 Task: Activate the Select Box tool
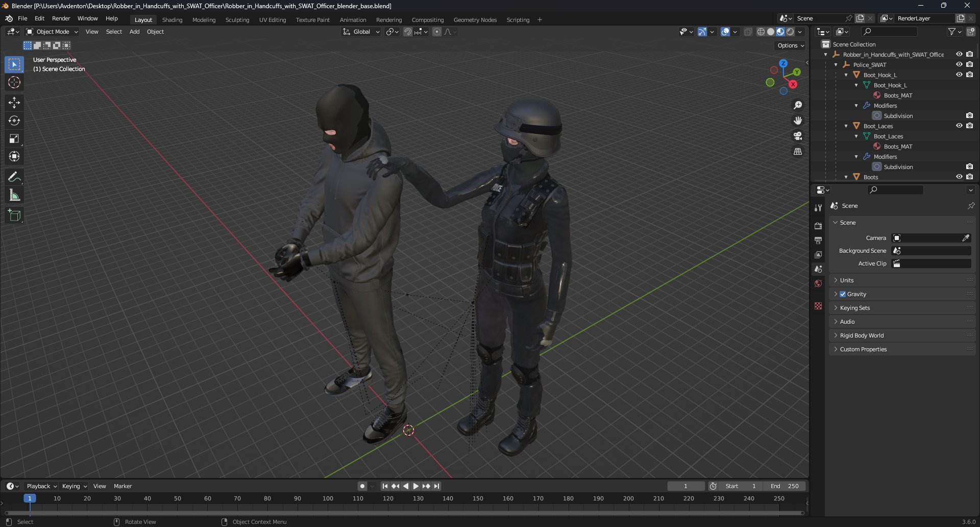pyautogui.click(x=14, y=64)
